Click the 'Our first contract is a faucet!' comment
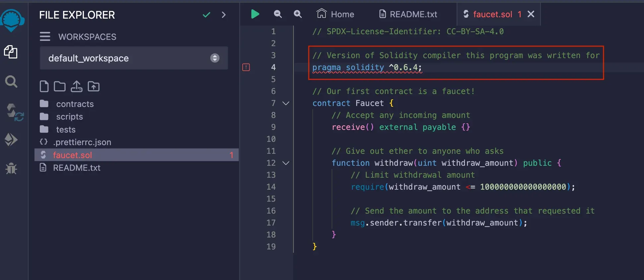The height and width of the screenshot is (280, 644). 394,91
